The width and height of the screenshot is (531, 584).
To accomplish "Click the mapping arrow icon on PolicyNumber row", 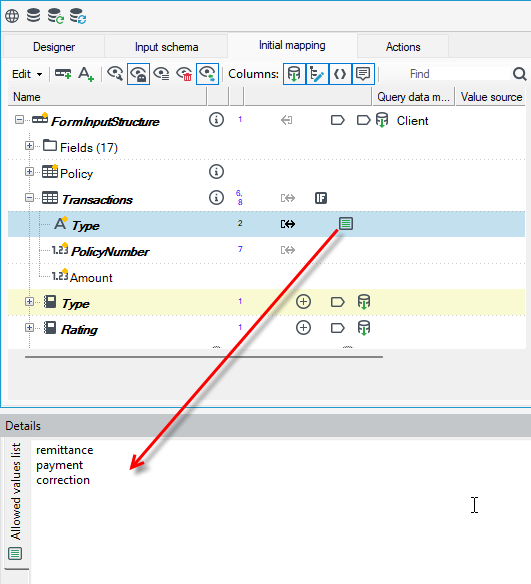I will tap(288, 250).
